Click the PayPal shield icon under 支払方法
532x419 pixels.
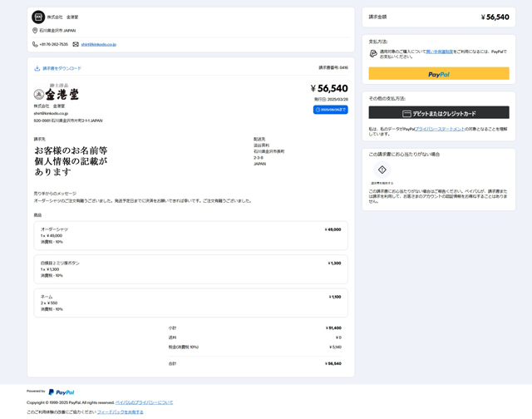(x=373, y=53)
